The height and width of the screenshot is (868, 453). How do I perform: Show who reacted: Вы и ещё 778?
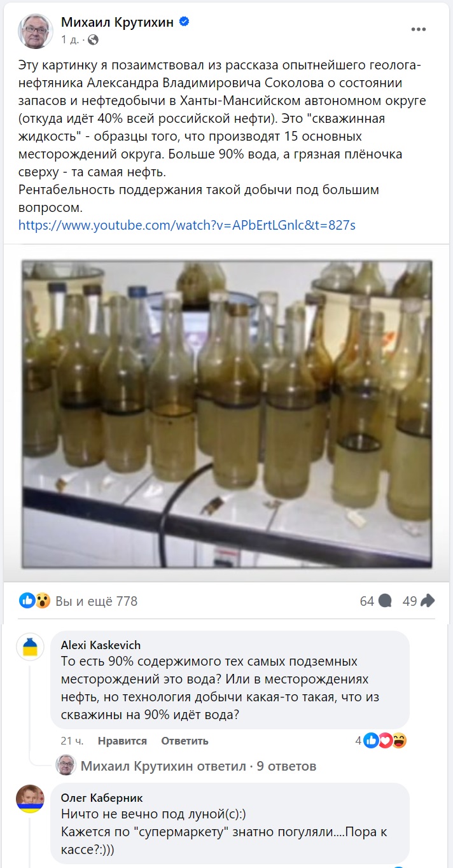tap(96, 601)
